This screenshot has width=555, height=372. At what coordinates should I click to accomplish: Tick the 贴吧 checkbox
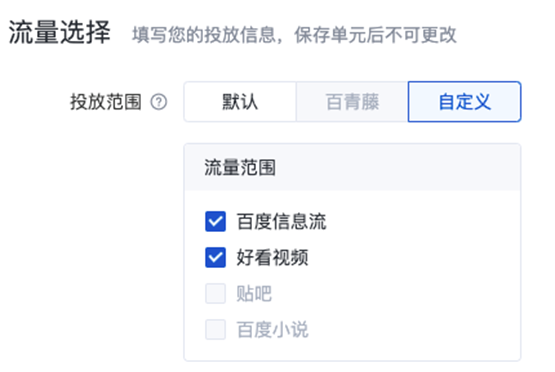215,293
